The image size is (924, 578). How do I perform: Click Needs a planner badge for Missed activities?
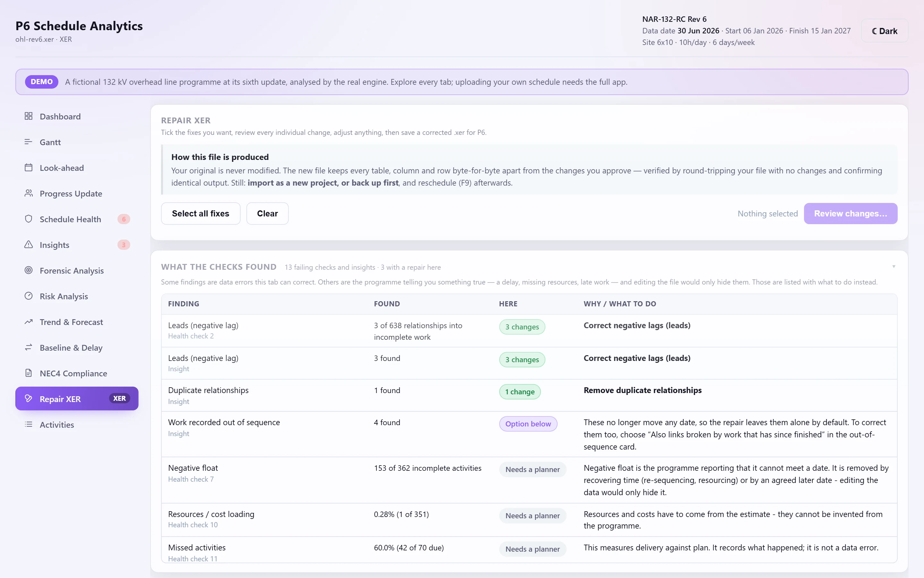click(x=533, y=549)
